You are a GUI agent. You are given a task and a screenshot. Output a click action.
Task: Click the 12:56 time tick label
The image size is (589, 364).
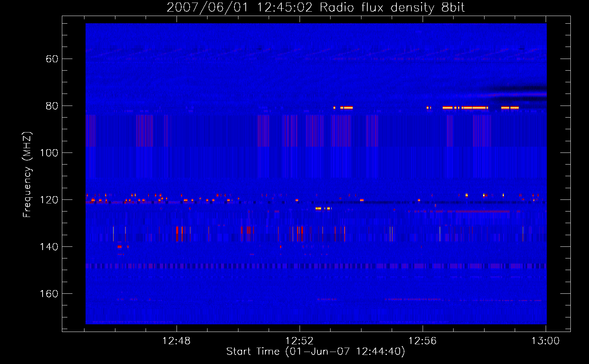pos(423,341)
